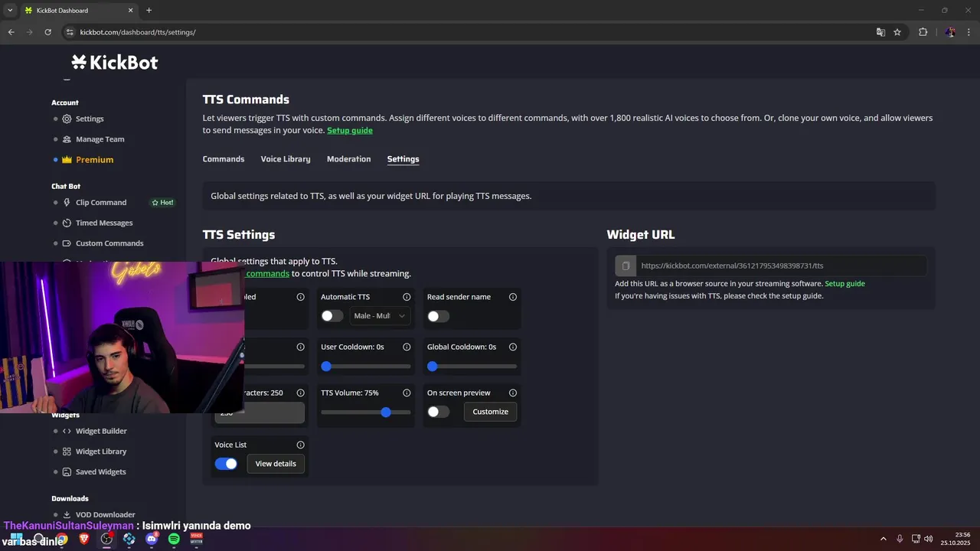Open Voicemeeter from the taskbar
Viewport: 980px width, 551px height.
[197, 539]
